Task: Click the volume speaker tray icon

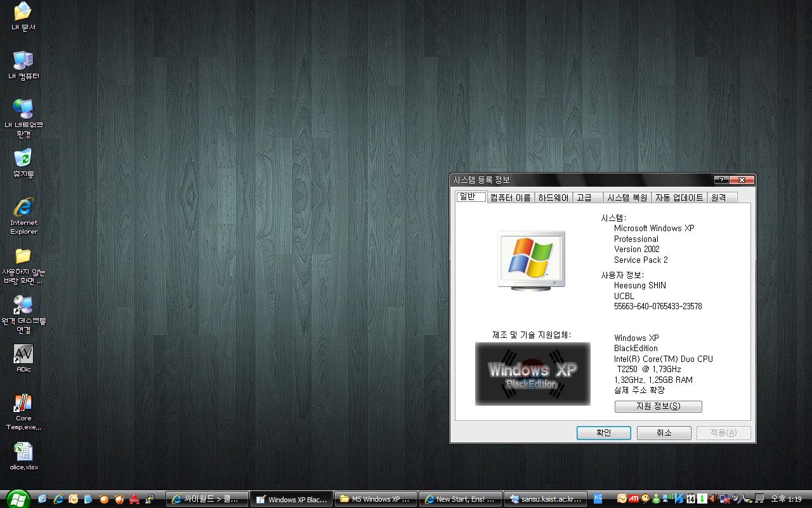Action: point(713,498)
